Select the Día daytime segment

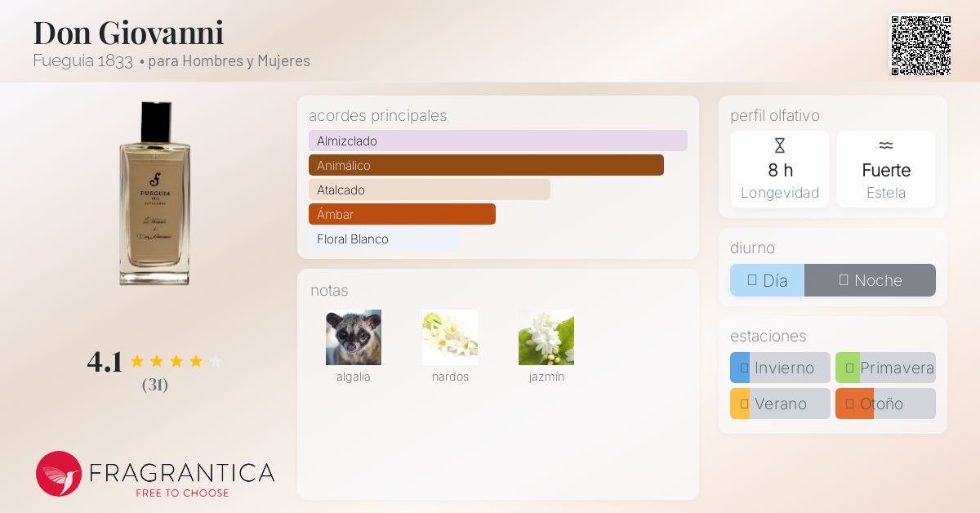(767, 280)
